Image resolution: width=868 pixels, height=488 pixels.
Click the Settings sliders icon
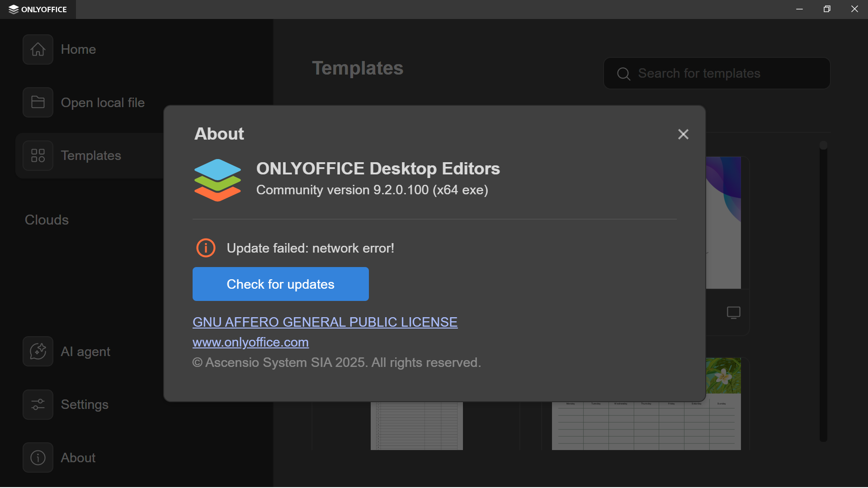tap(38, 404)
